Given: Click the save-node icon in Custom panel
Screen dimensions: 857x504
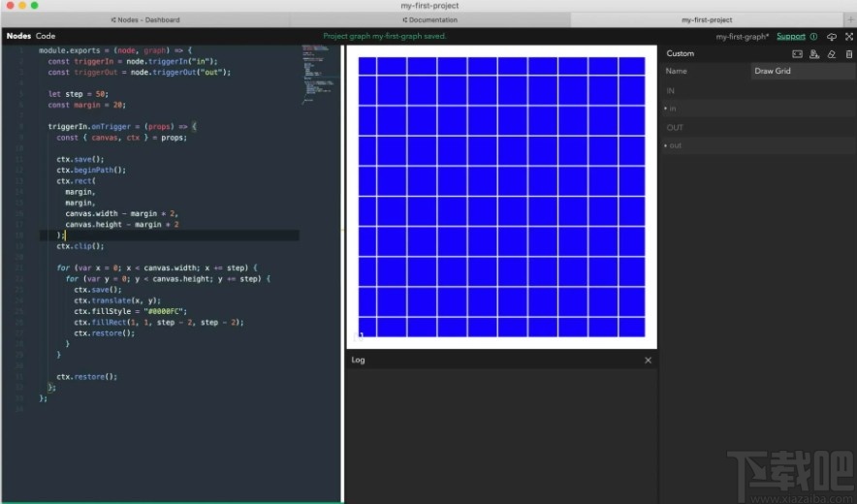Looking at the screenshot, I should click(x=814, y=54).
